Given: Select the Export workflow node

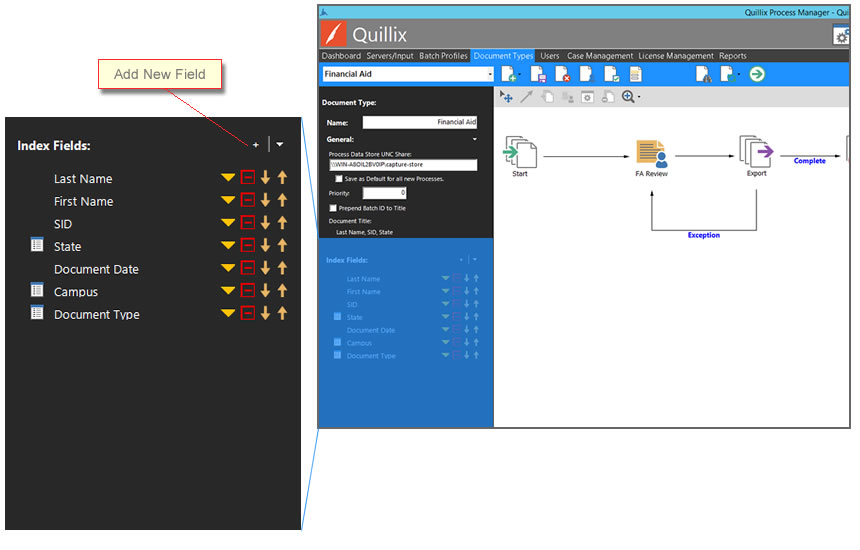Looking at the screenshot, I should click(756, 156).
